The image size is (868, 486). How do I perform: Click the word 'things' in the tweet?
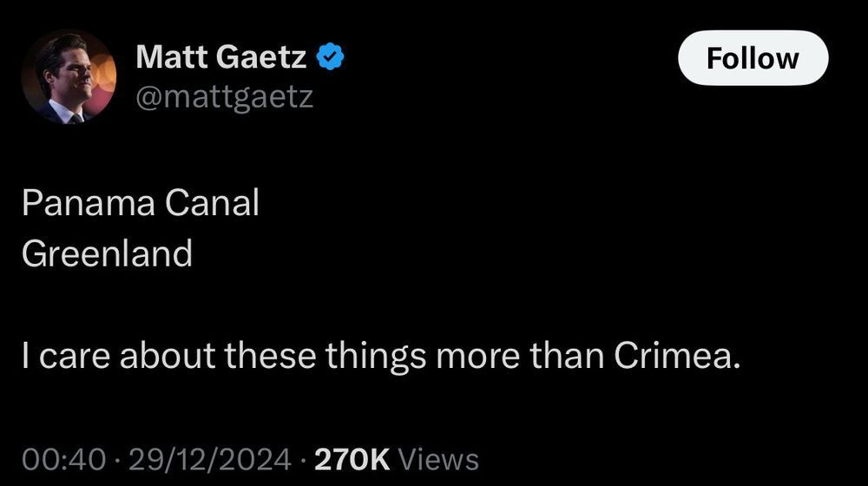point(376,355)
